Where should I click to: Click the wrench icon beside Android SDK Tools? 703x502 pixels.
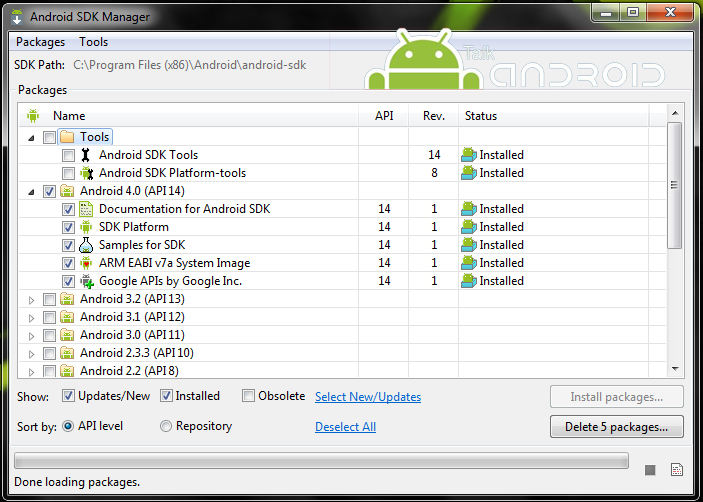[x=85, y=155]
